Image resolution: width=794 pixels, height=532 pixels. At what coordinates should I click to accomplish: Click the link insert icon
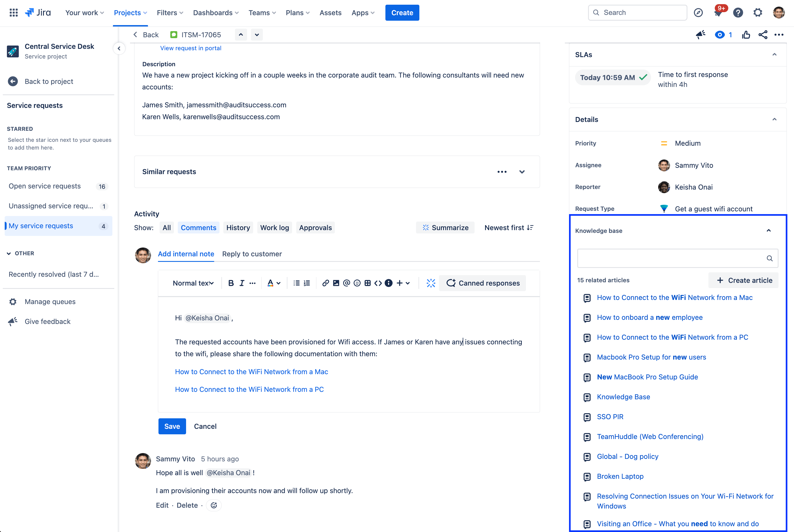tap(325, 283)
